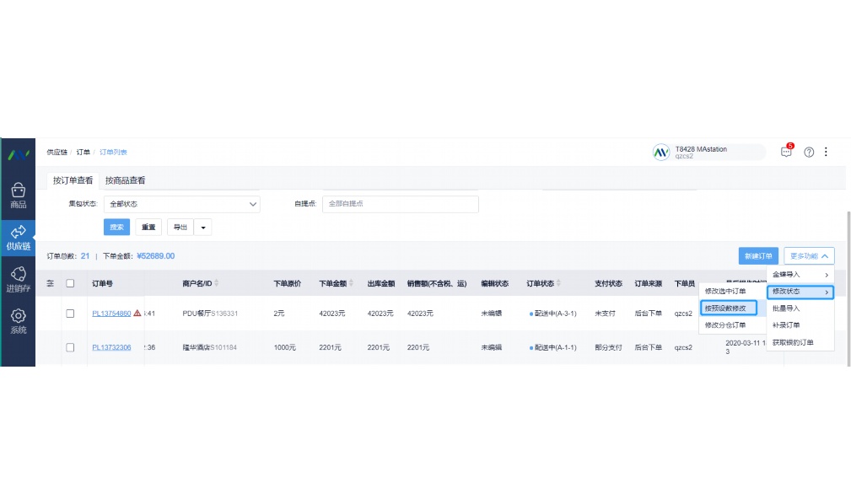This screenshot has height=504, width=851.
Task: Expand the 导出 button dropdown arrow
Action: (202, 227)
